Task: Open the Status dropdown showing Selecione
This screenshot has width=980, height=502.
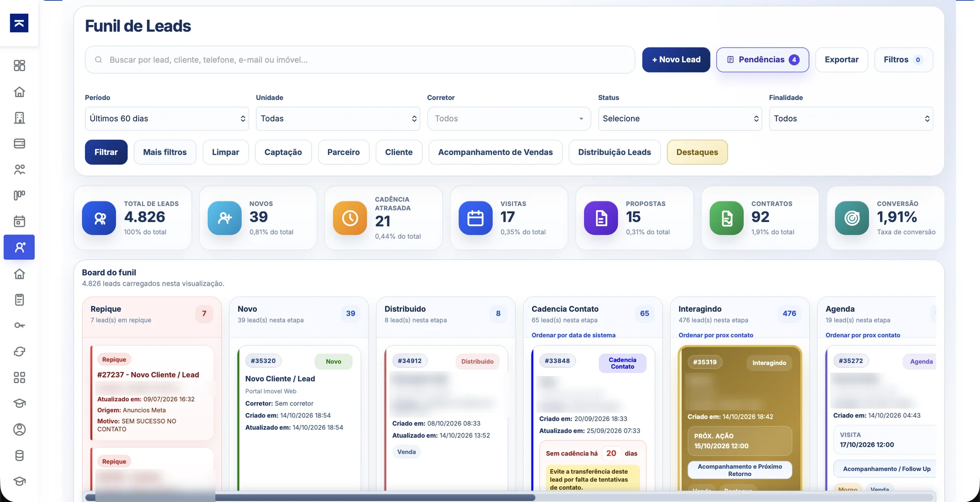Action: point(680,119)
